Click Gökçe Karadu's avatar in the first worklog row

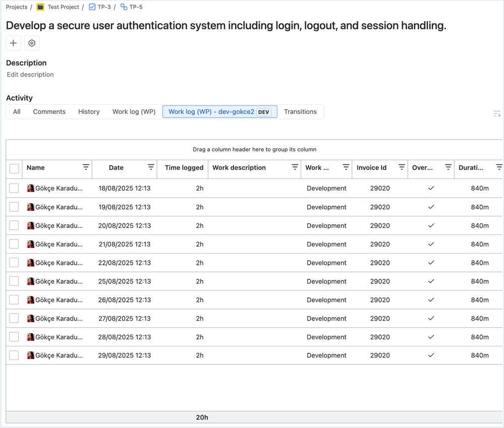31,188
